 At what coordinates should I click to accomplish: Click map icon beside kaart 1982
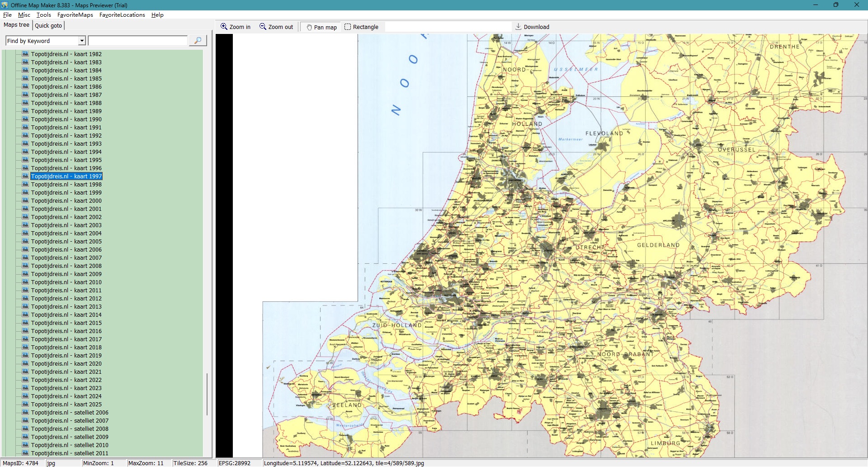tap(25, 54)
